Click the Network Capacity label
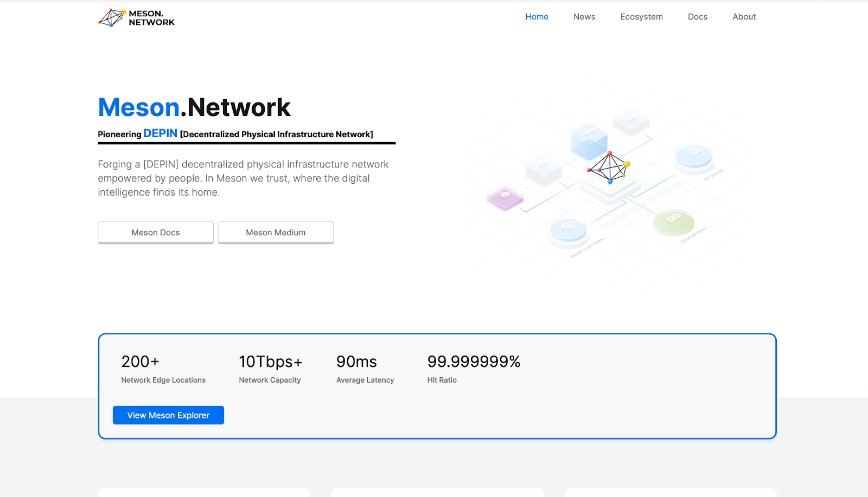Image resolution: width=868 pixels, height=497 pixels. click(270, 380)
